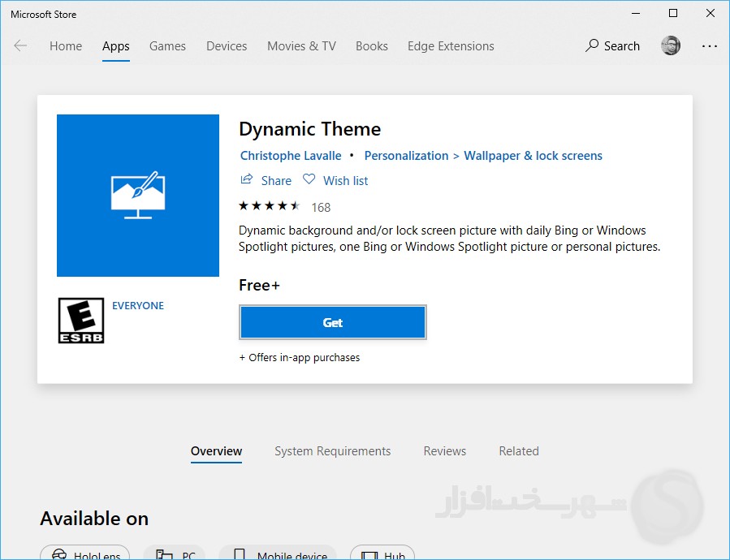Open Christophe Lavalle publisher link

pyautogui.click(x=291, y=156)
